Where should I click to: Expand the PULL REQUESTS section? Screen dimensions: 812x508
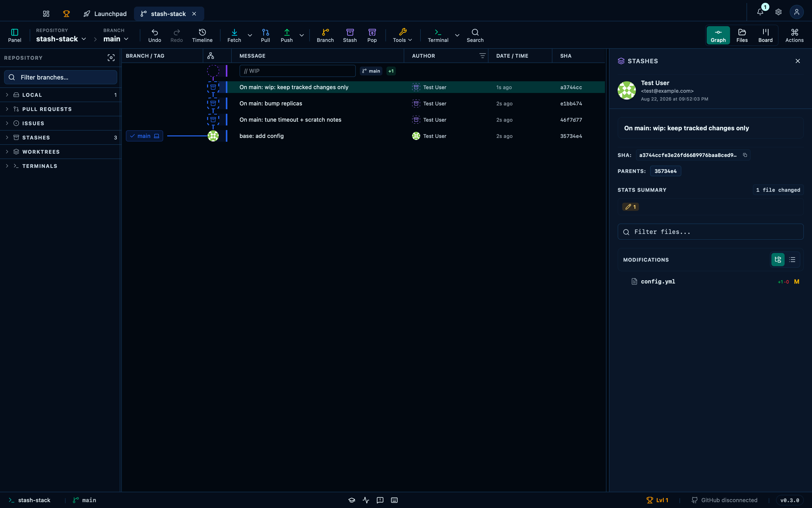click(60, 109)
